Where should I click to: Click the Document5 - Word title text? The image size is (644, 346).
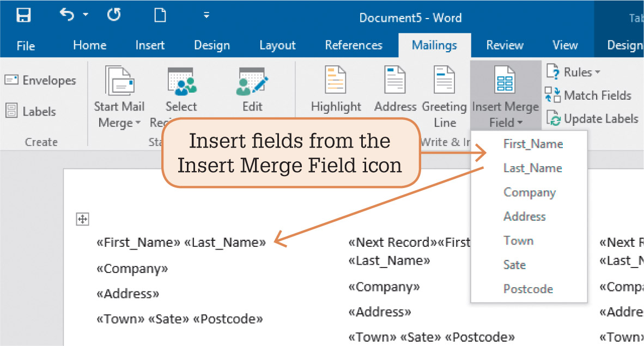[410, 17]
